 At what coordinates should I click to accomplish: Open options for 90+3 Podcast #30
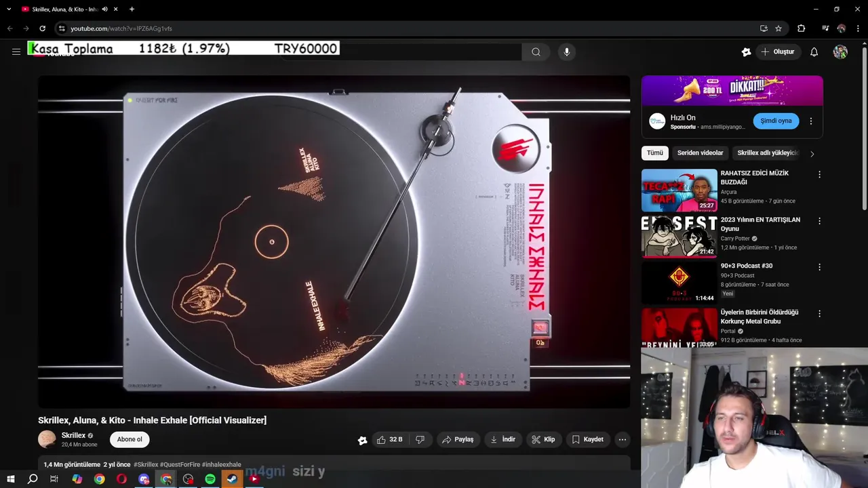click(x=819, y=267)
